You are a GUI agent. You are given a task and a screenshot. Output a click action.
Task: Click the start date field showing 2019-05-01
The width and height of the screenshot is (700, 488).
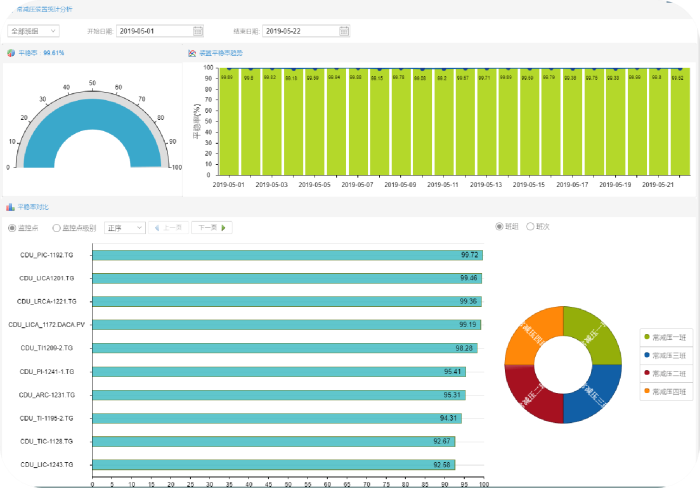(x=153, y=31)
